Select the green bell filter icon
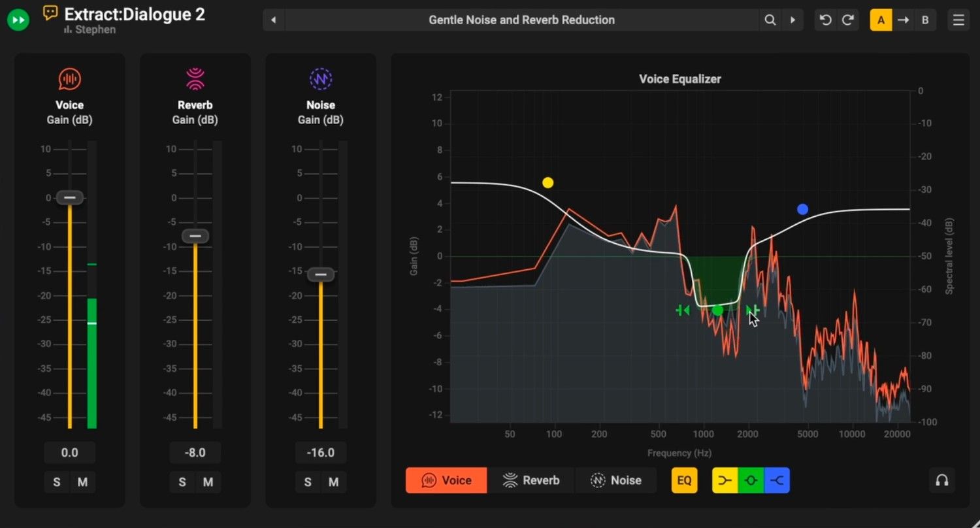 [751, 480]
